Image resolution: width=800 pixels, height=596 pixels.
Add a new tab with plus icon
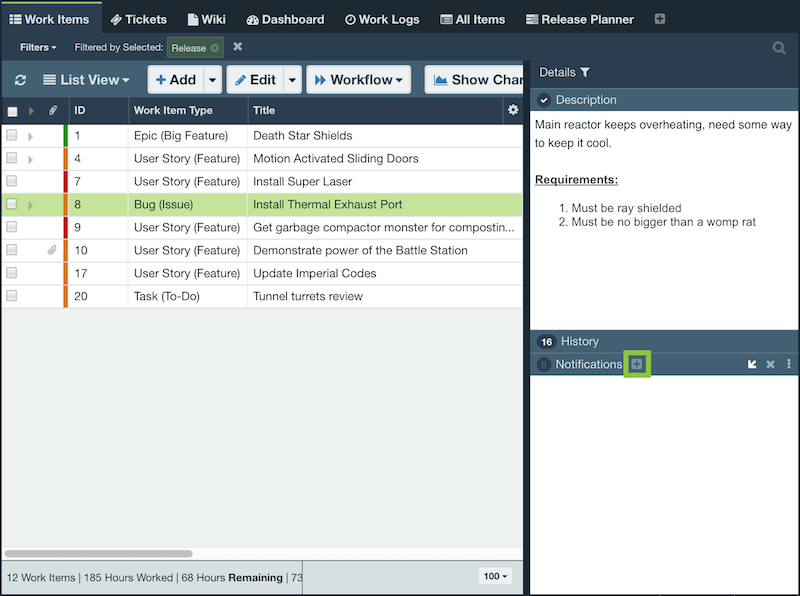click(660, 19)
